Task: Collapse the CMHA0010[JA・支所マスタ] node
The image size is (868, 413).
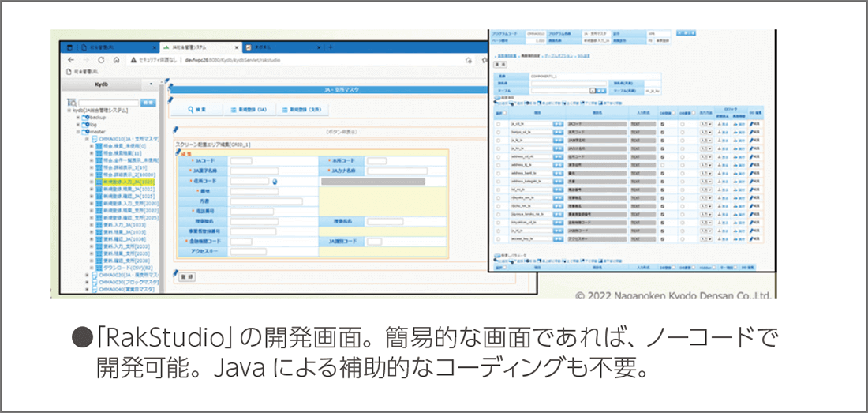Action: (86, 139)
